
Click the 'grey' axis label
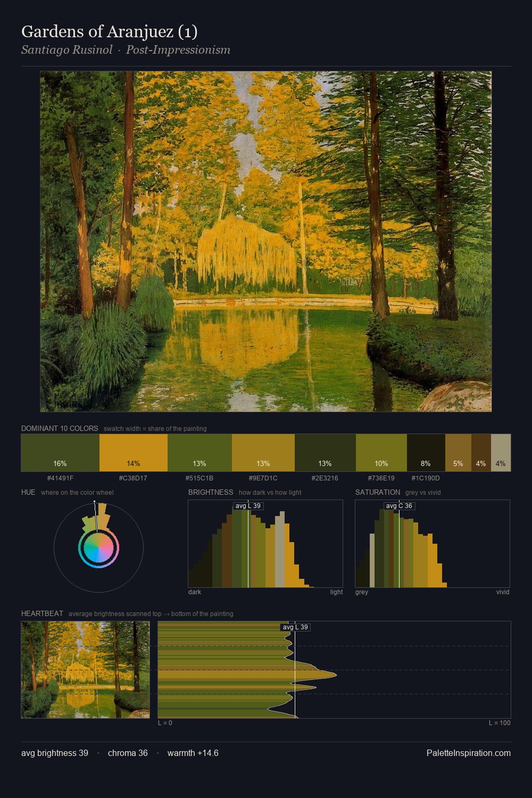362,592
